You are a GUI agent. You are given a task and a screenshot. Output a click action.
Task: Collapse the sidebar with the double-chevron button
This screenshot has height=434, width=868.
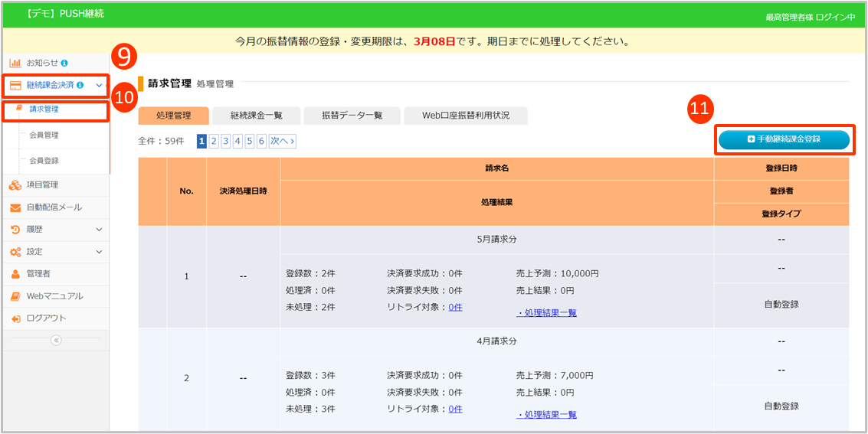pos(56,341)
